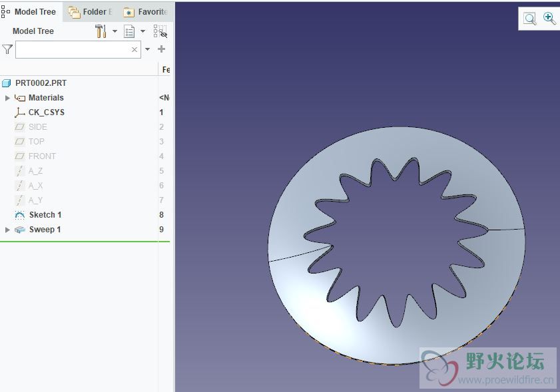This screenshot has width=560, height=392.
Task: Select PRT0002.PRT root node
Action: pyautogui.click(x=41, y=83)
